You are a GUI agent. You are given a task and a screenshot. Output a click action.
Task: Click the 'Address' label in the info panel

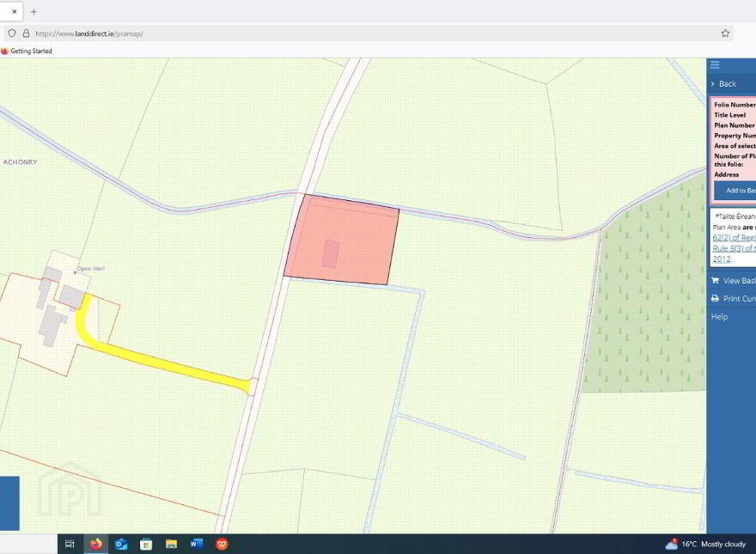727,174
